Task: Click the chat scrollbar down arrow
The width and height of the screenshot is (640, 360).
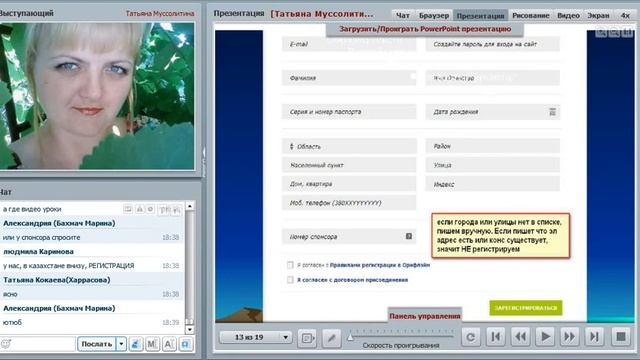Action: click(189, 329)
